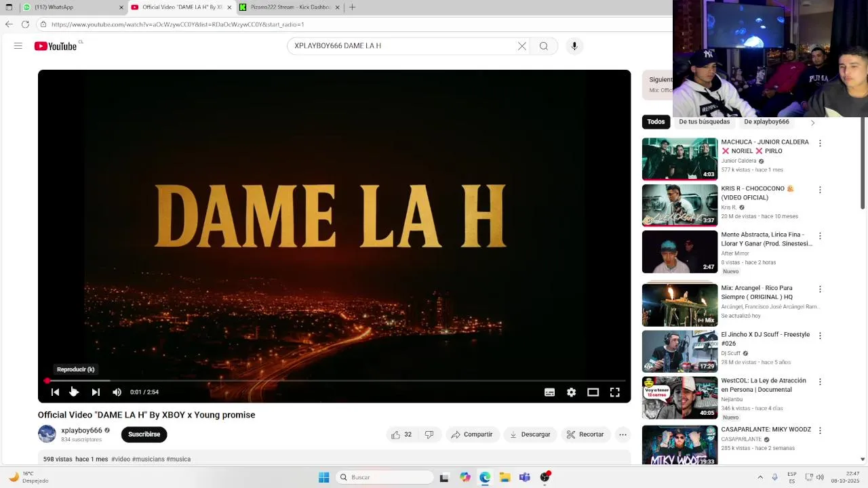The image size is (868, 488).
Task: Open options menu for the Mix: Arcangel entry
Action: click(x=820, y=289)
